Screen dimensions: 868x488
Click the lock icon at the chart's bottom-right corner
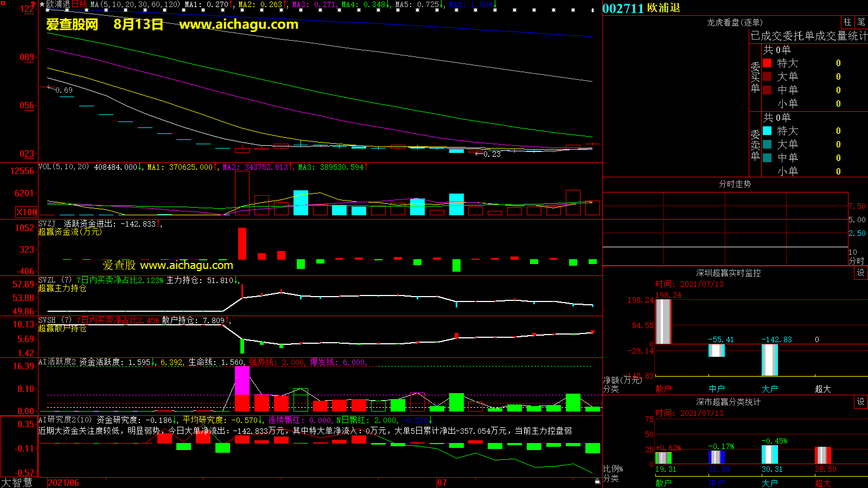(x=597, y=481)
